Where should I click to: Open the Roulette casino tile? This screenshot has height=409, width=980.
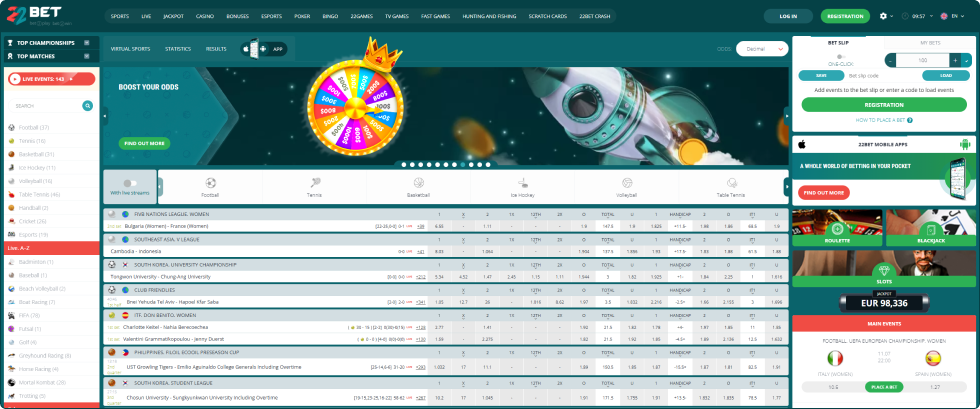tap(837, 228)
